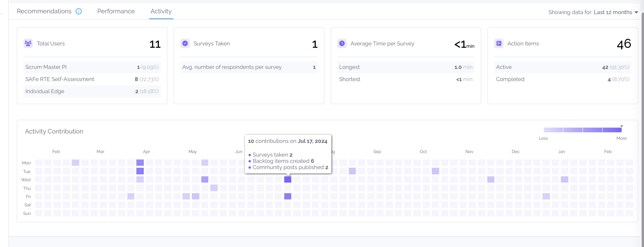The height and width of the screenshot is (247, 644).
Task: Click the Recommendations info icon
Action: pos(78,12)
